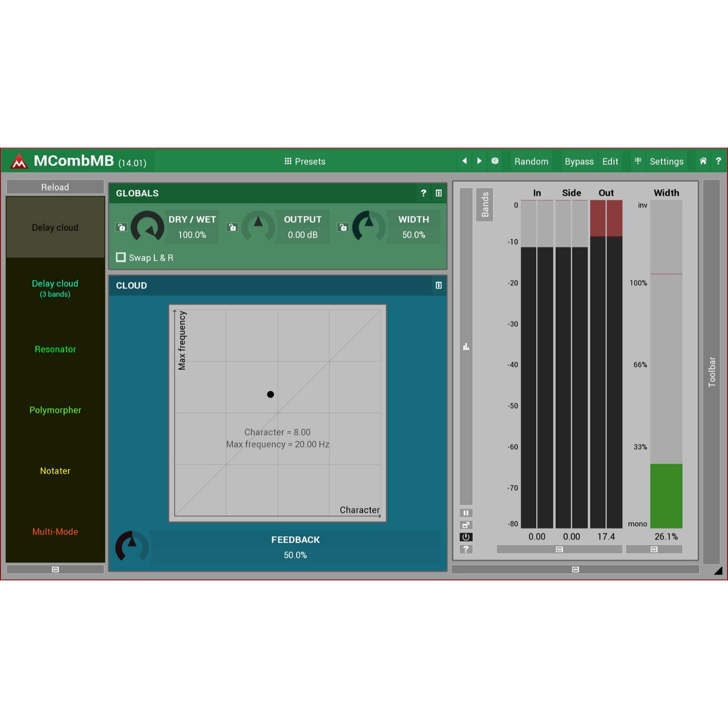Select the Multi-Mode device
This screenshot has height=728, width=728.
pos(55,531)
